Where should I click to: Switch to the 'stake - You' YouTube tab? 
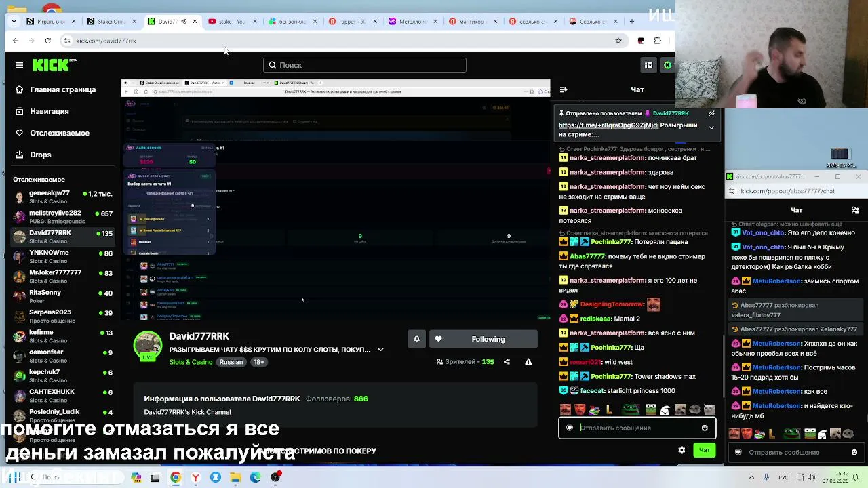(x=233, y=21)
